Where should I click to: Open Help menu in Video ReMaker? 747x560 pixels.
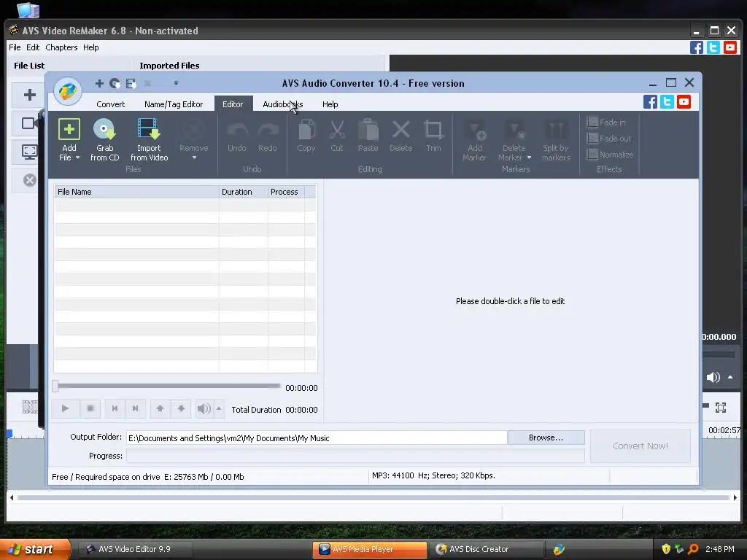91,47
